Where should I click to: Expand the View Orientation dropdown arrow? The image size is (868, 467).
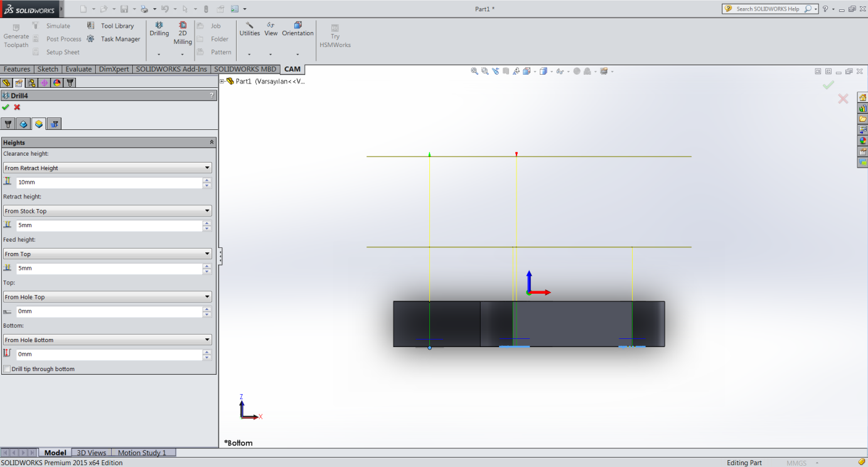click(x=535, y=72)
